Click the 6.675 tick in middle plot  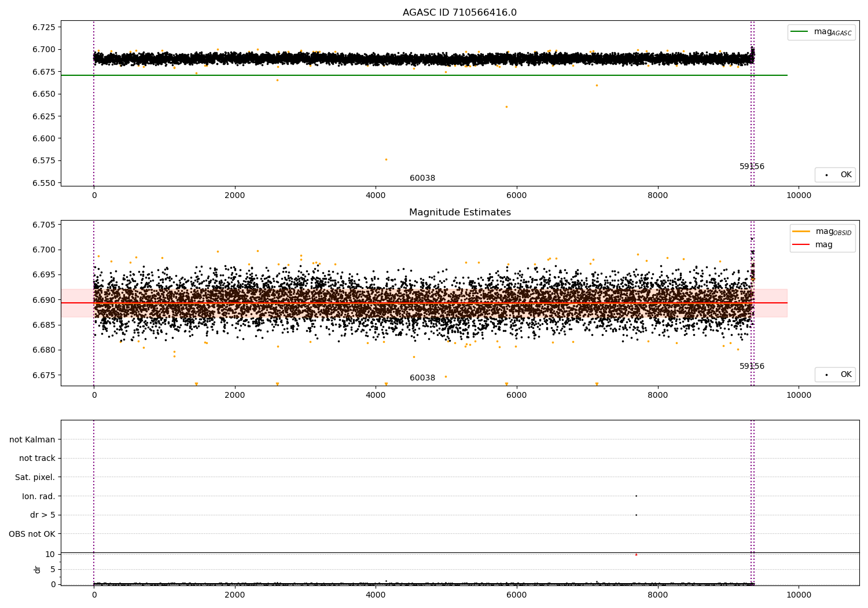44,375
